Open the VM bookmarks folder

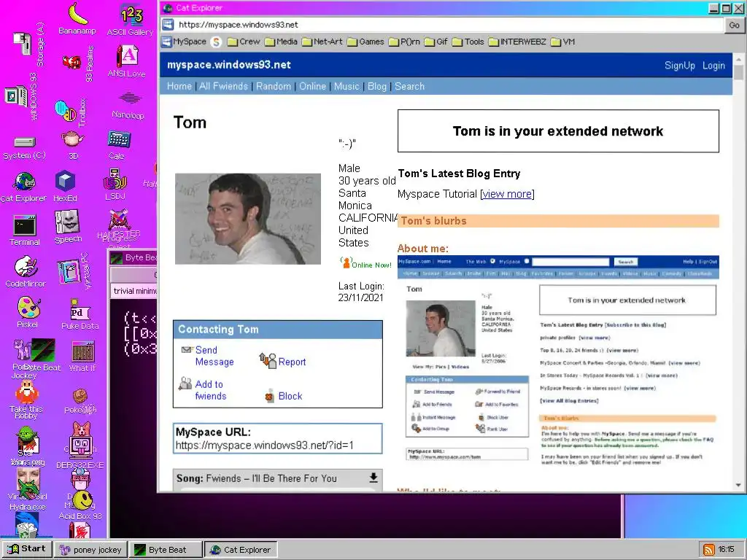pos(562,42)
